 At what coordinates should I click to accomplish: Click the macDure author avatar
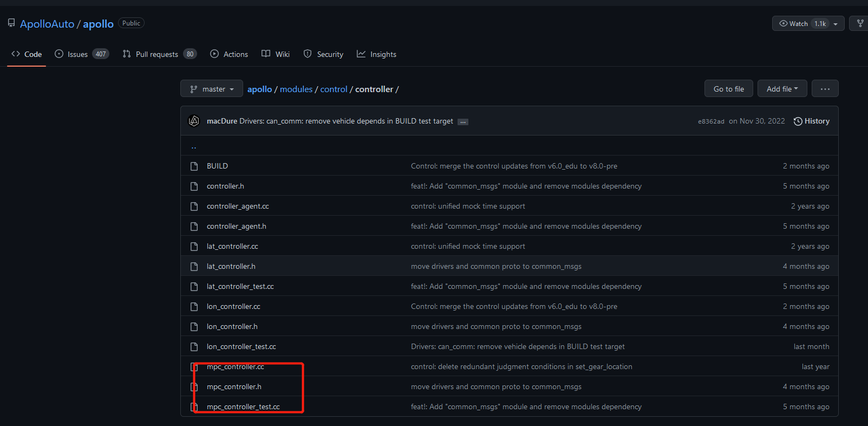coord(194,121)
